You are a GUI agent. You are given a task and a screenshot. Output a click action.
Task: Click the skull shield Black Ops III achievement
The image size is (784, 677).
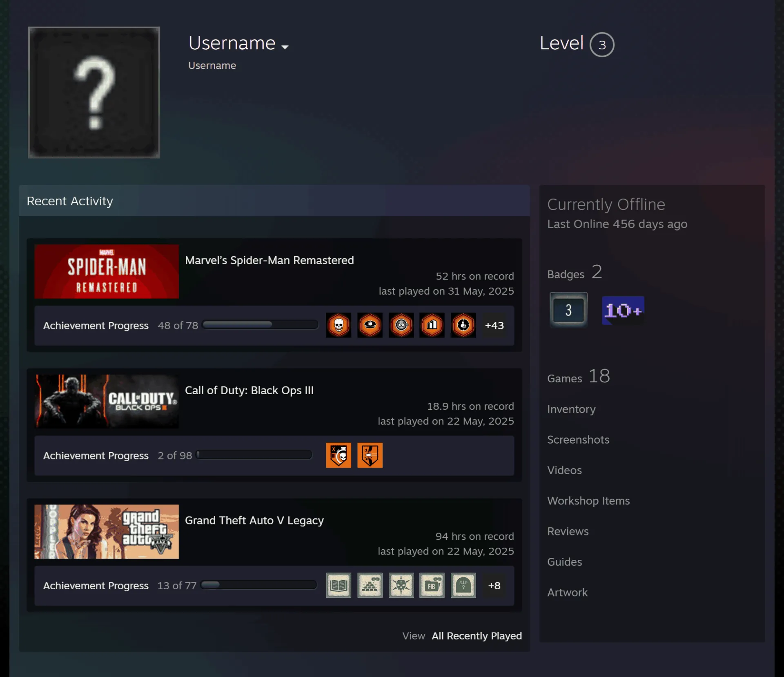click(339, 455)
